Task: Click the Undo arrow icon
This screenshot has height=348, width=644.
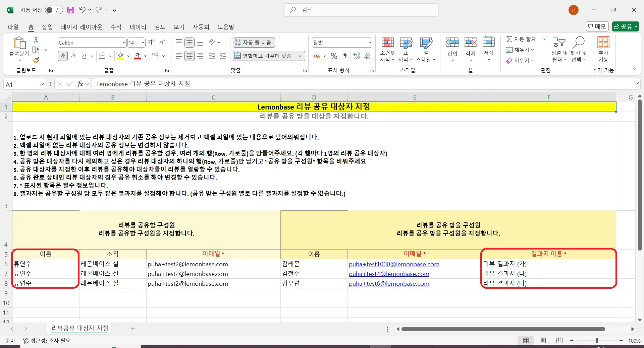Action: point(82,10)
